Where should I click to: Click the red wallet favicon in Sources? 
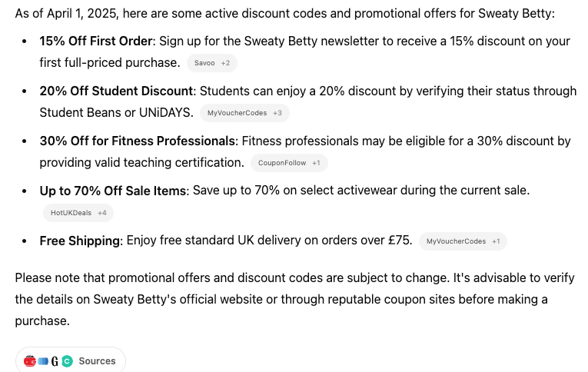(x=30, y=360)
